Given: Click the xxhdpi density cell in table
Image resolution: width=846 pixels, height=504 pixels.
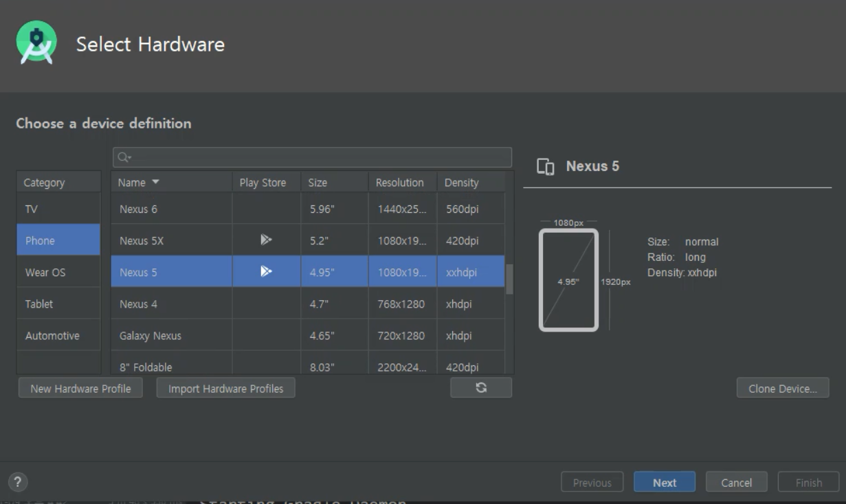Looking at the screenshot, I should 471,272.
